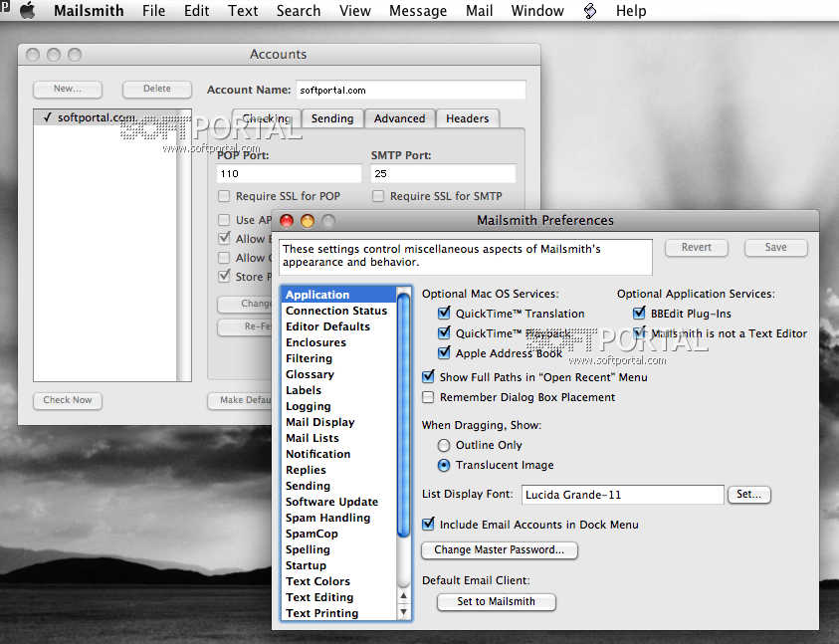
Task: Switch to the Advanced tab
Action: coord(400,118)
